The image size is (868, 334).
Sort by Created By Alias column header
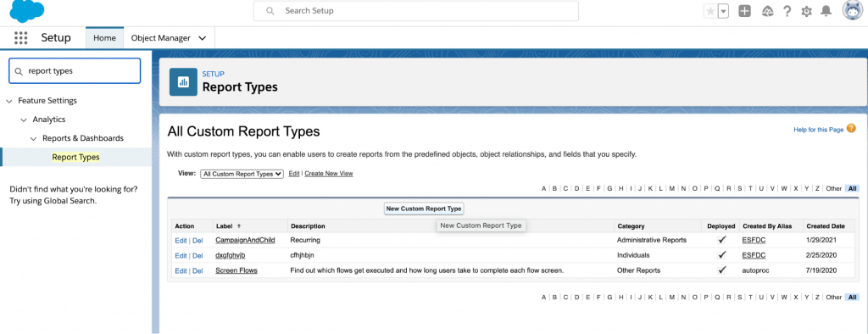pos(767,226)
